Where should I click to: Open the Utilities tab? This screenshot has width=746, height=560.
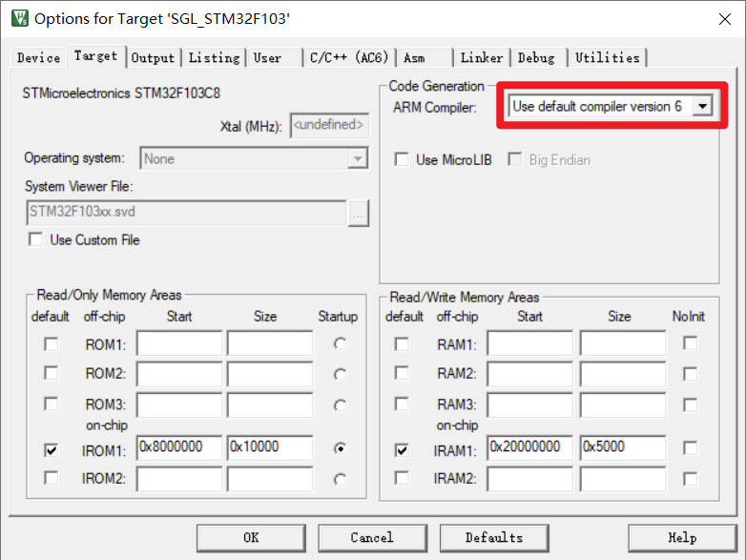pos(607,58)
